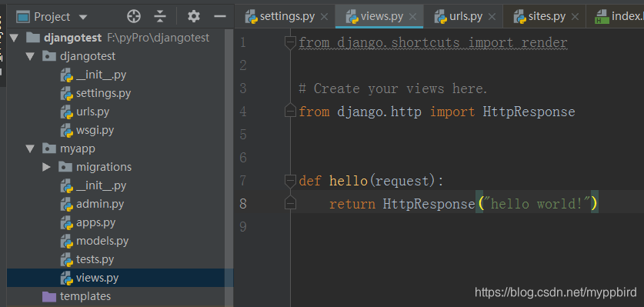Select models.py in the project tree
The image size is (644, 307).
[x=102, y=242]
